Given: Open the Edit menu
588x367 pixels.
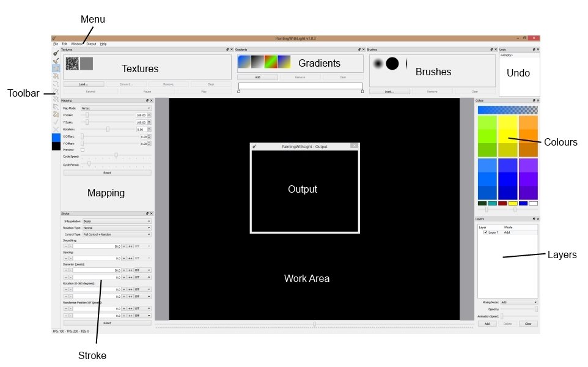Looking at the screenshot, I should point(65,44).
